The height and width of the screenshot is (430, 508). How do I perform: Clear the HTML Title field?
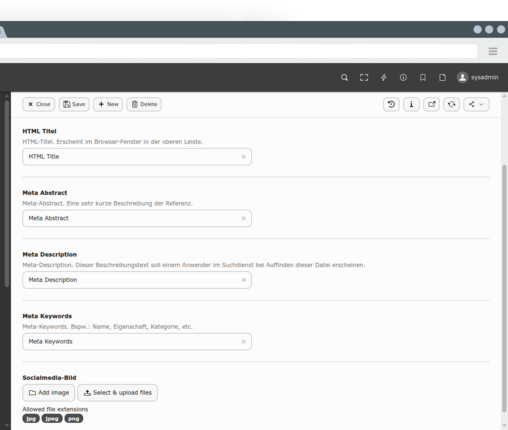click(x=244, y=157)
